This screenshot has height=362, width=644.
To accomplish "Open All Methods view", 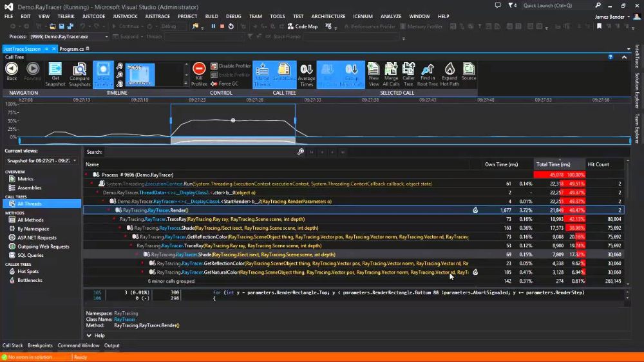I will pos(30,220).
